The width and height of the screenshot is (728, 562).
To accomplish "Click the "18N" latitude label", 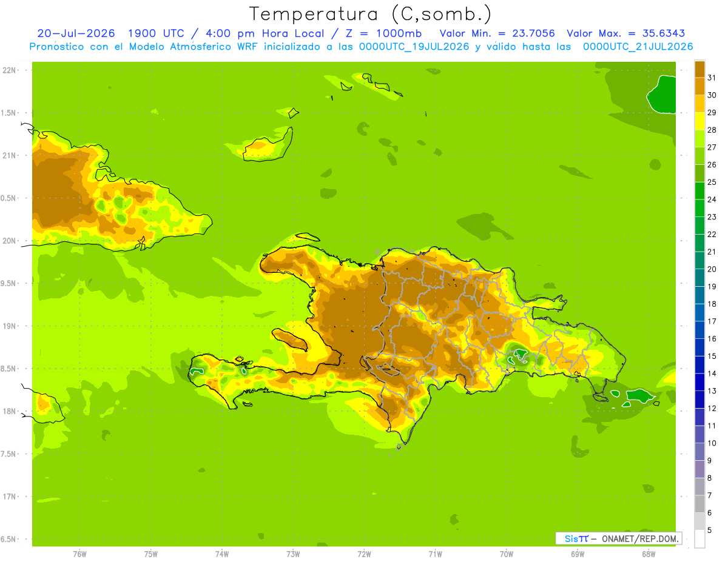I will pyautogui.click(x=9, y=411).
